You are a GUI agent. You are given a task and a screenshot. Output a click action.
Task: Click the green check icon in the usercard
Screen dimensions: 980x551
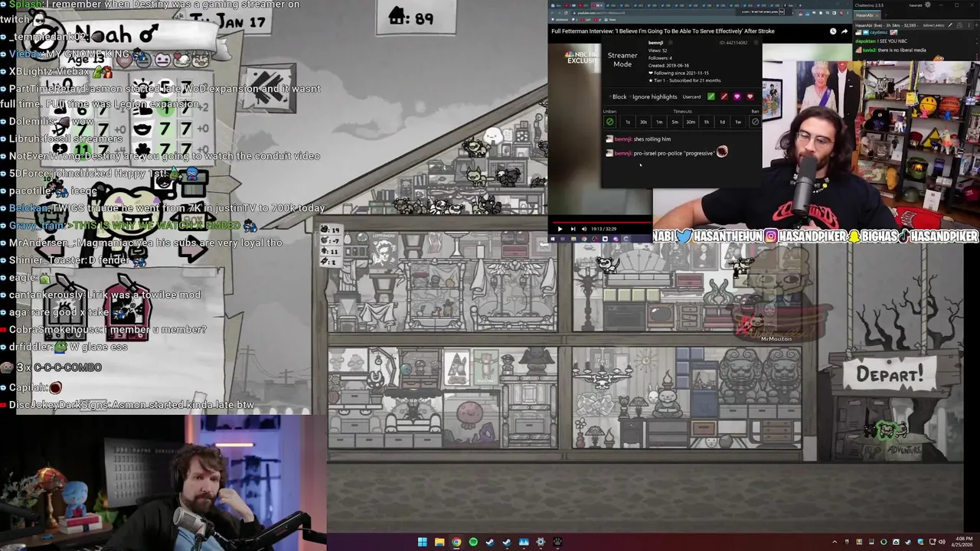(711, 96)
